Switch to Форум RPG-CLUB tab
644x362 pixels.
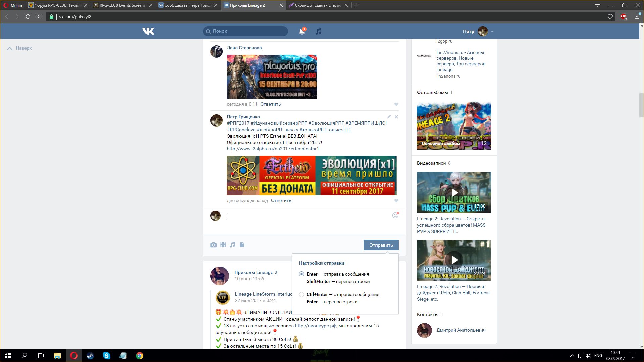[x=58, y=5]
